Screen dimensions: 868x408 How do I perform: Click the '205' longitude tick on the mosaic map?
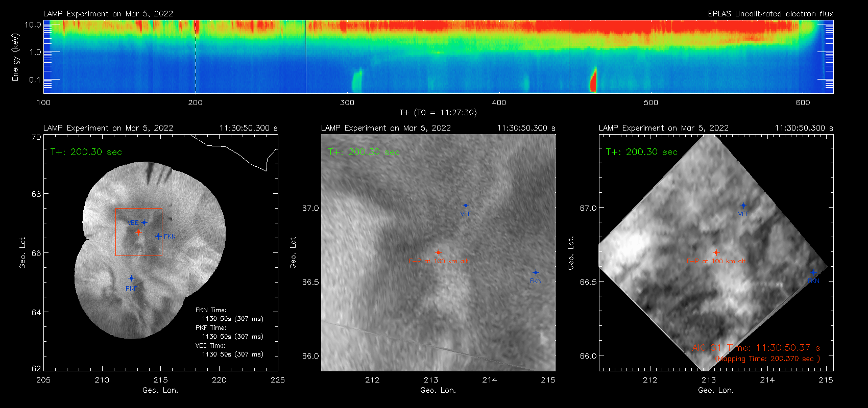point(44,380)
